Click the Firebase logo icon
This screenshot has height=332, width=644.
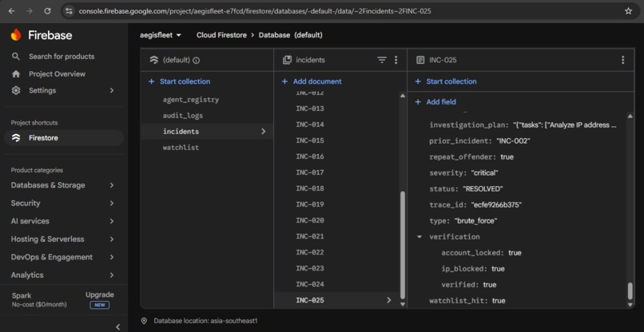pyautogui.click(x=16, y=35)
